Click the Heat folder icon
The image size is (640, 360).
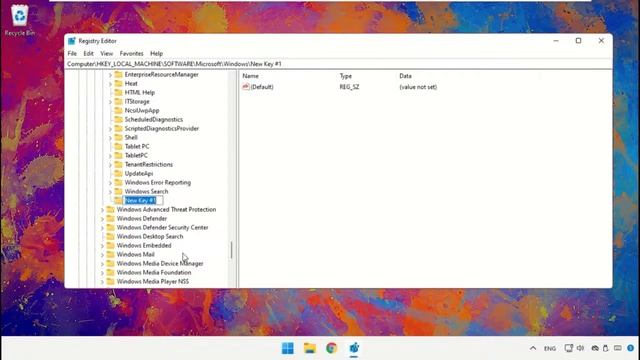pyautogui.click(x=118, y=83)
